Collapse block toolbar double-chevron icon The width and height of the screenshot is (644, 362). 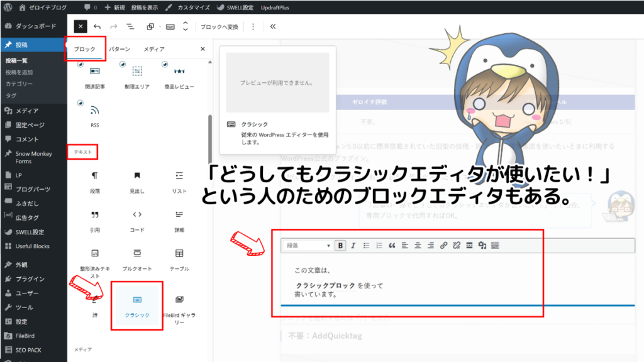click(273, 26)
